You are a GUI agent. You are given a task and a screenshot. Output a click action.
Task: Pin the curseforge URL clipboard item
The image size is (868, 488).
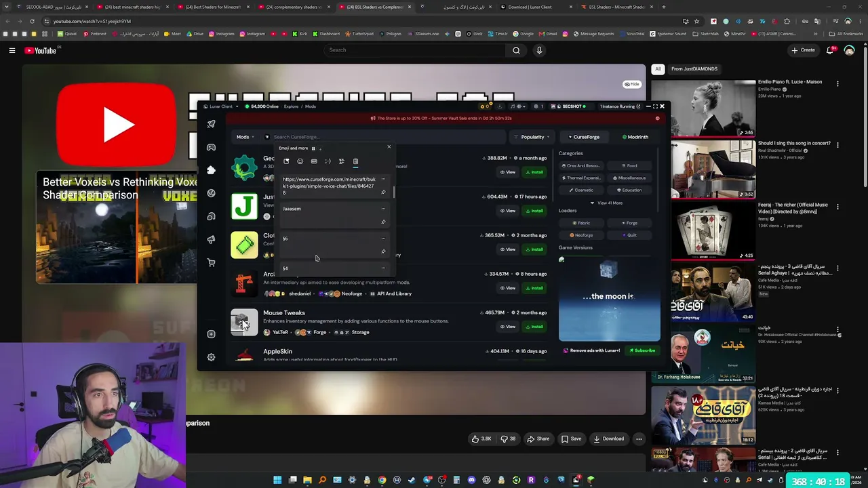(383, 192)
